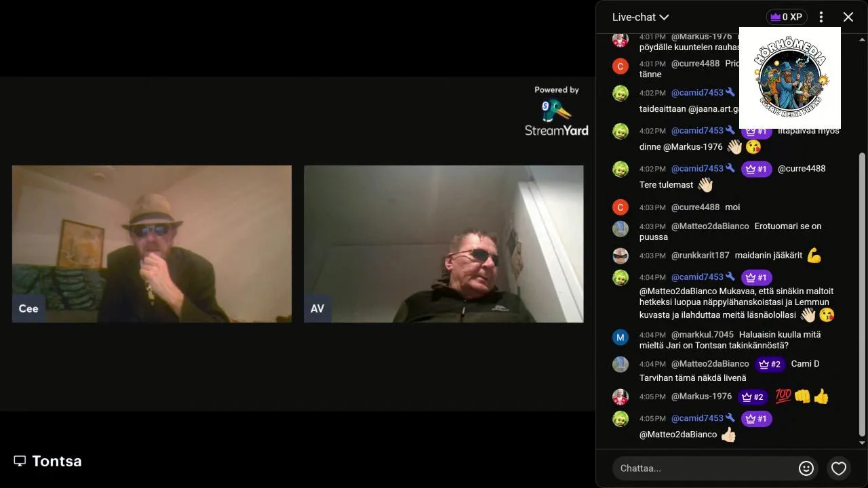Image resolution: width=868 pixels, height=488 pixels.
Task: Select the AV video feed
Action: pos(443,244)
